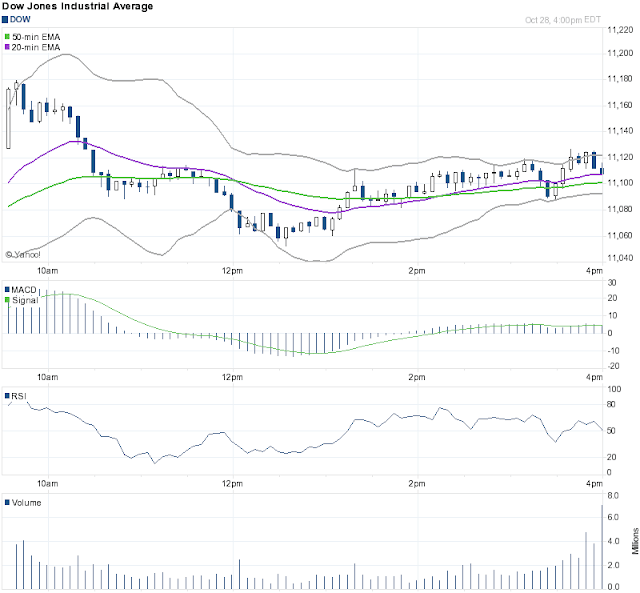Viewport: 640px width, 593px height.
Task: Click the MACD axis value -20
Action: (613, 366)
